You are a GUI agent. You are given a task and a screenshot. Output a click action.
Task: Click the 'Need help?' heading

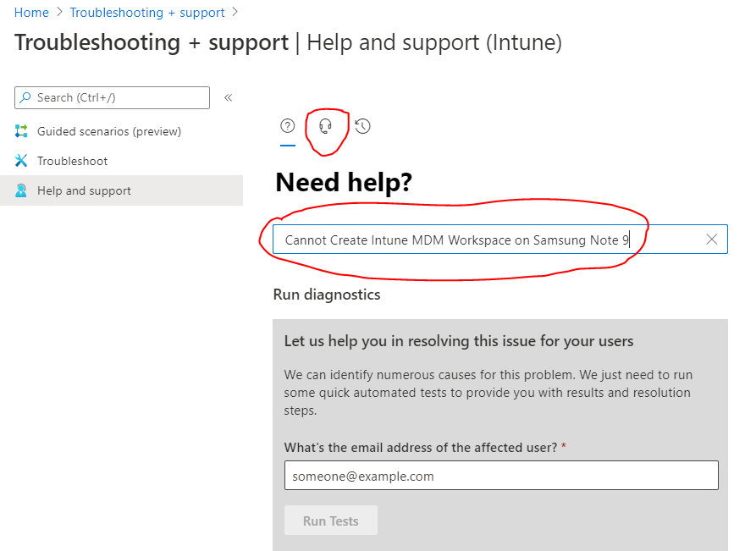click(x=344, y=182)
